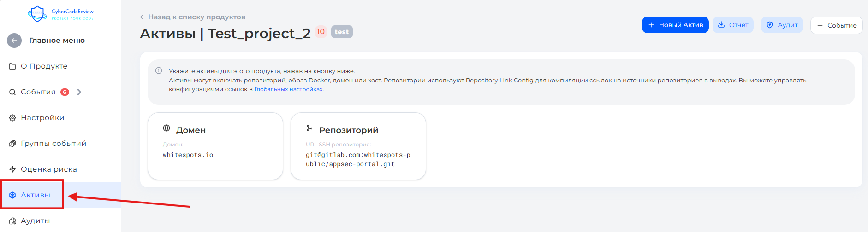This screenshot has height=232, width=868.
Task: Click Назад к списку продуктов link
Action: pyautogui.click(x=192, y=17)
